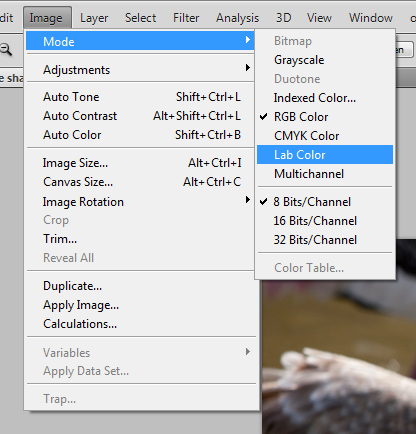This screenshot has height=434, width=416.
Task: Select Indexed Color mode
Action: point(325,98)
